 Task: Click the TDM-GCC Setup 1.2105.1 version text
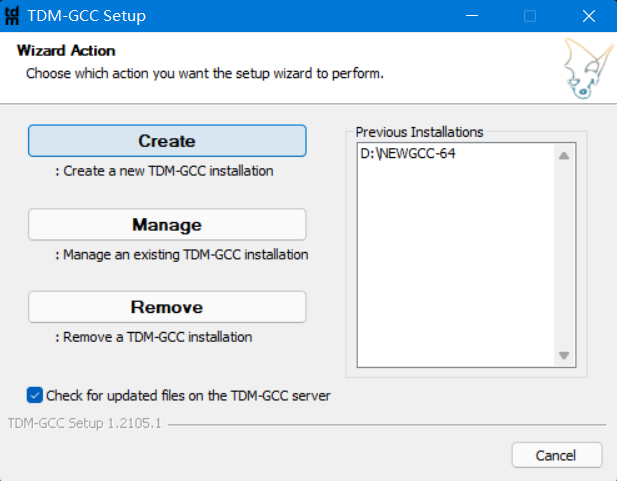click(85, 424)
